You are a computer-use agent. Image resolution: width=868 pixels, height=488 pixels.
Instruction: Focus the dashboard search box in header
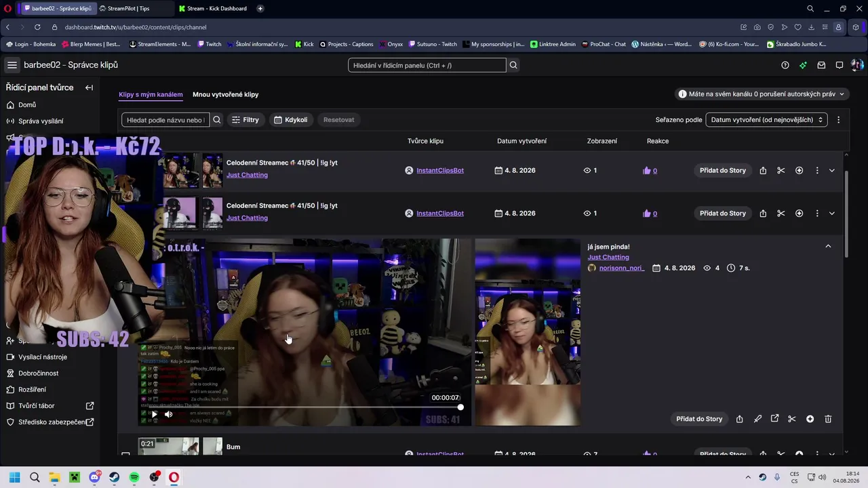427,65
